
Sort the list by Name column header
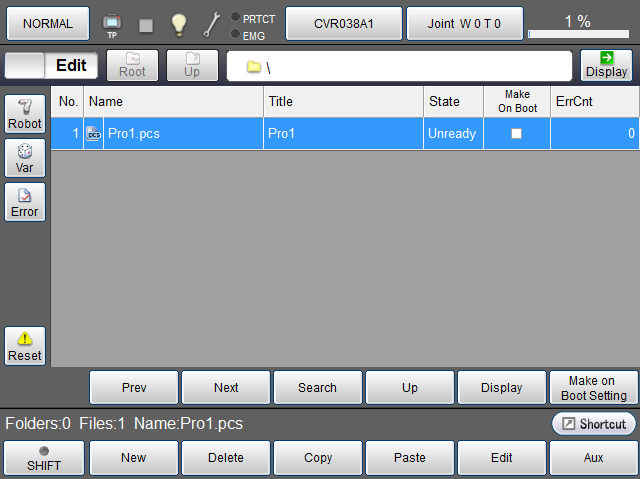point(174,101)
